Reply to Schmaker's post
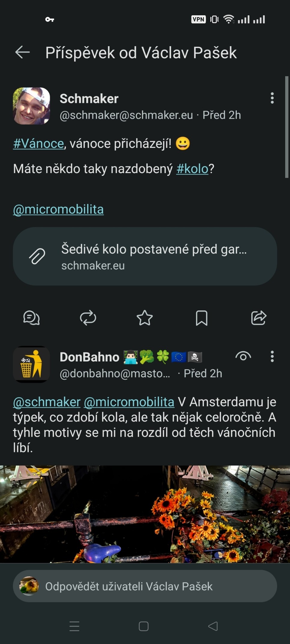The height and width of the screenshot is (644, 290). pyautogui.click(x=32, y=318)
